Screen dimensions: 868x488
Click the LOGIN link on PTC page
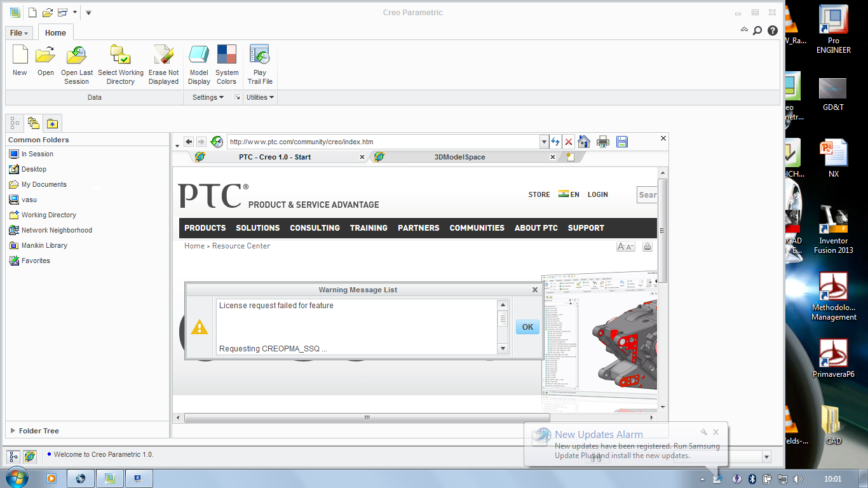pos(597,194)
